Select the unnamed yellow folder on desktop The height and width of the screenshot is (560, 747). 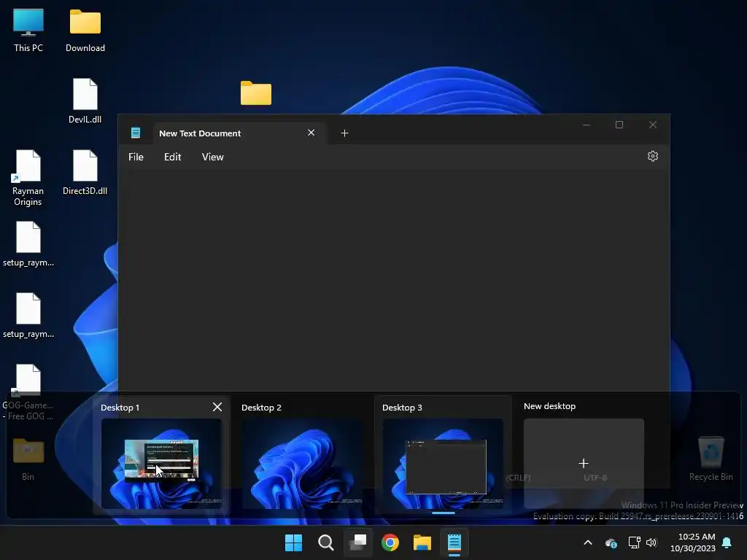[256, 93]
